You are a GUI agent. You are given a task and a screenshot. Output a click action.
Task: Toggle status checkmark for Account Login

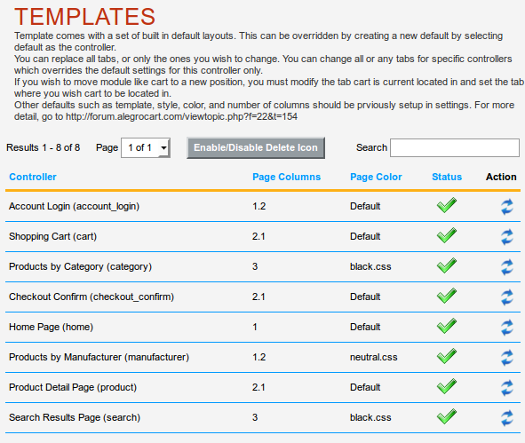[447, 205]
